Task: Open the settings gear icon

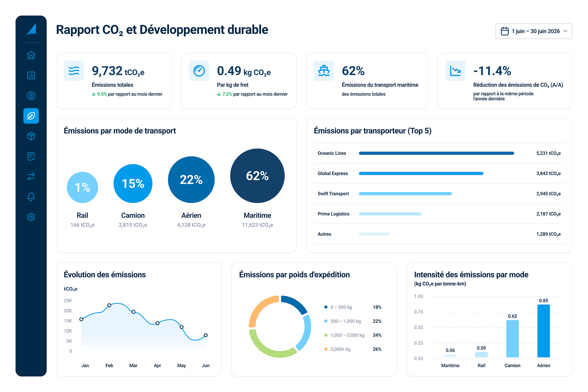Action: [x=31, y=217]
